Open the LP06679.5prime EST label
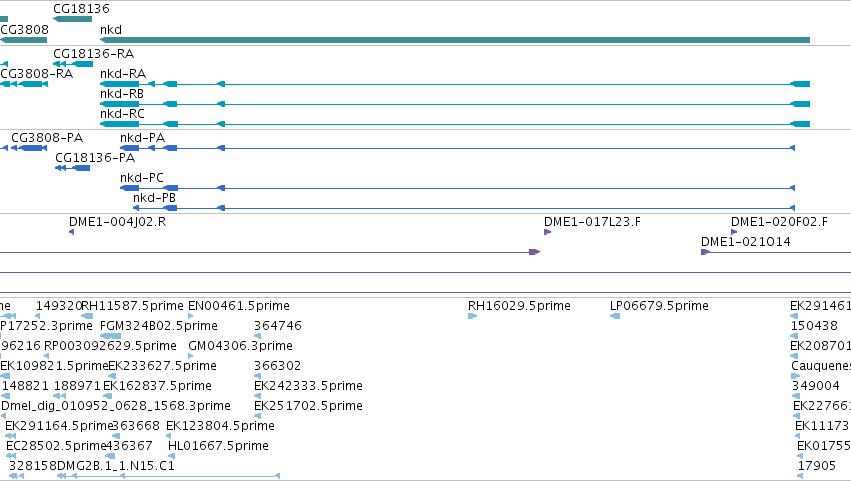The height and width of the screenshot is (481, 851). coord(659,306)
